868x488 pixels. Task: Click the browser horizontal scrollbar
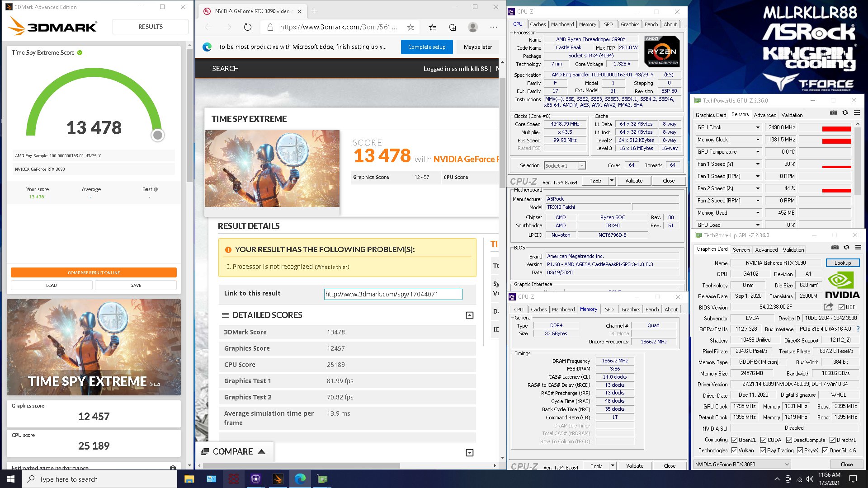[302, 465]
